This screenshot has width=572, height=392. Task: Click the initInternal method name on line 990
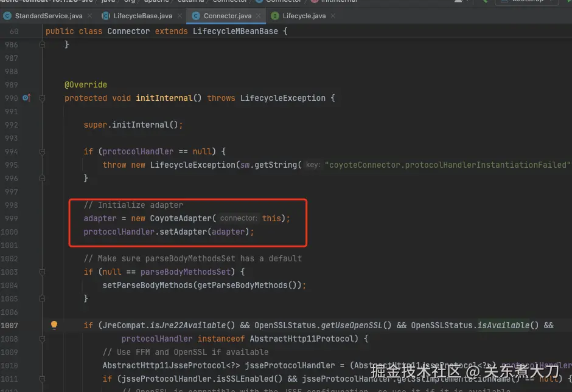[164, 98]
